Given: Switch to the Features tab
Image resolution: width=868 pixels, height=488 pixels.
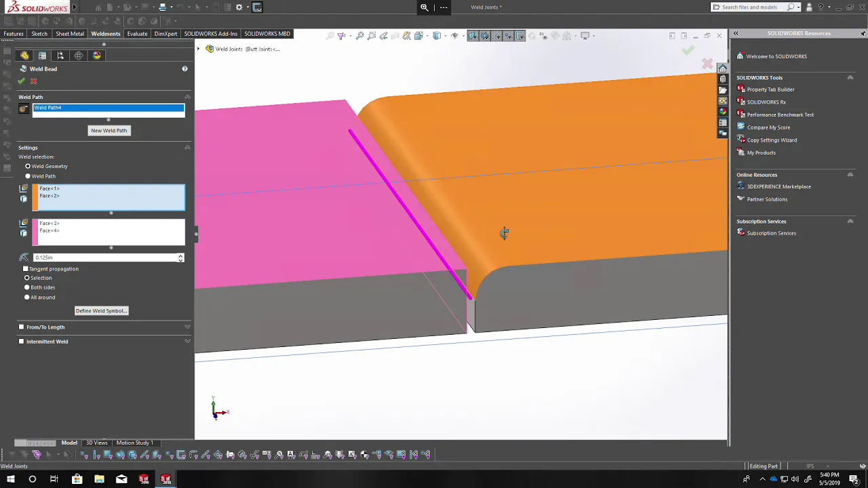Looking at the screenshot, I should pos(14,34).
